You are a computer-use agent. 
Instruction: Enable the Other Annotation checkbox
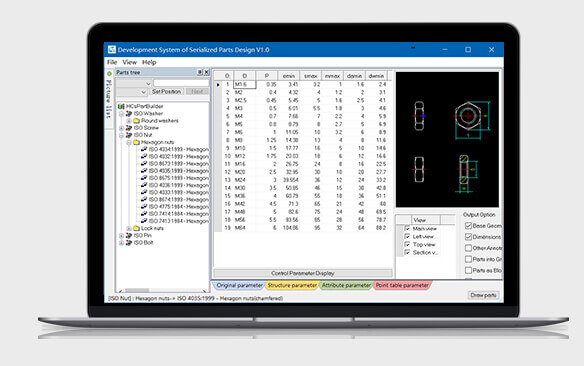click(x=469, y=248)
